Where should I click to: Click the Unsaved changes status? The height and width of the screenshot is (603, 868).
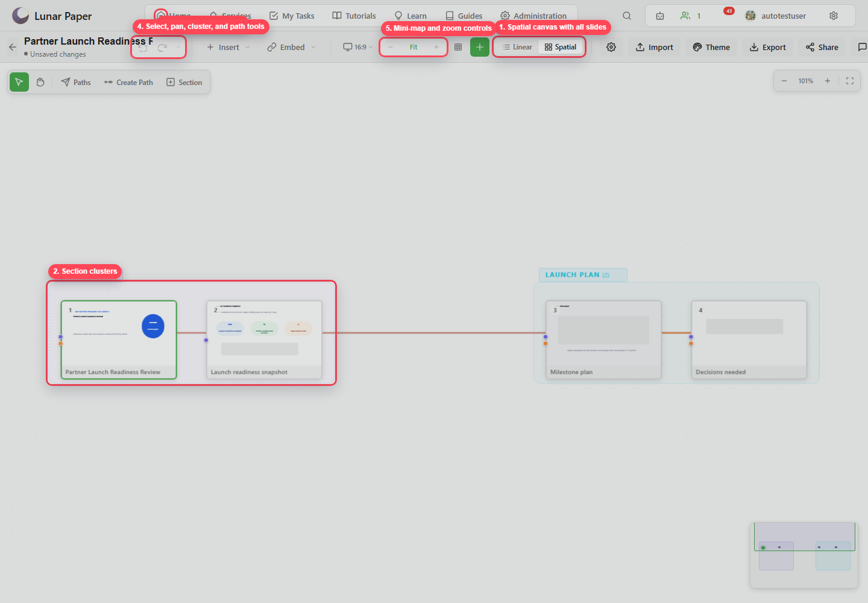pyautogui.click(x=55, y=54)
